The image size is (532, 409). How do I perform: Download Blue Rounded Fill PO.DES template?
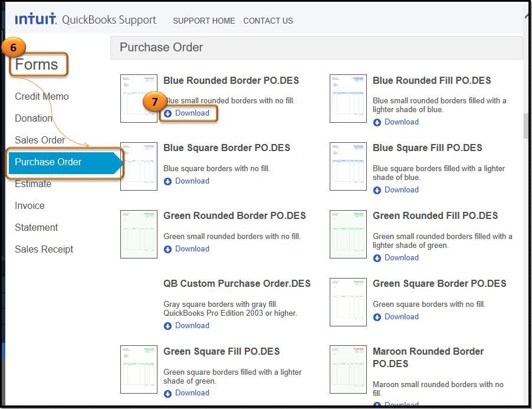[x=402, y=122]
